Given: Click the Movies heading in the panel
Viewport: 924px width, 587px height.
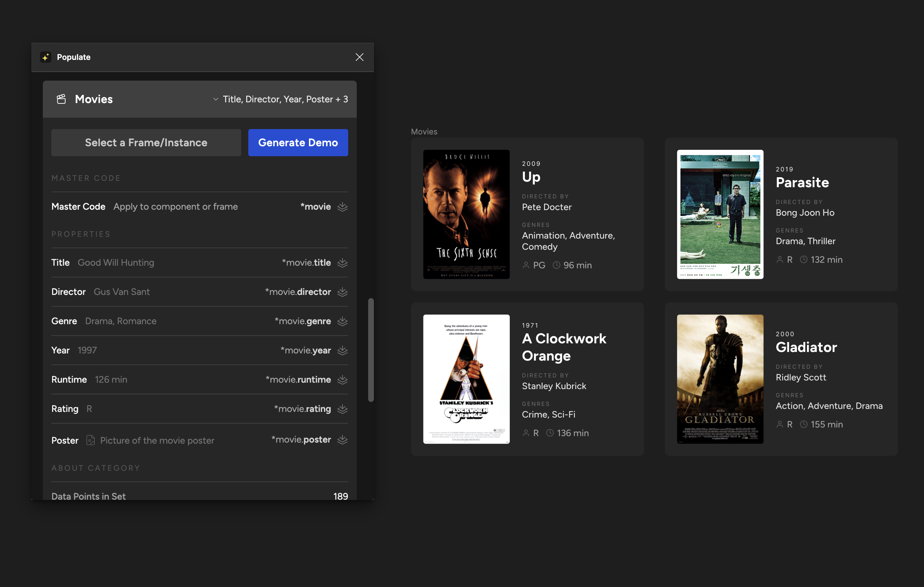Looking at the screenshot, I should [94, 99].
